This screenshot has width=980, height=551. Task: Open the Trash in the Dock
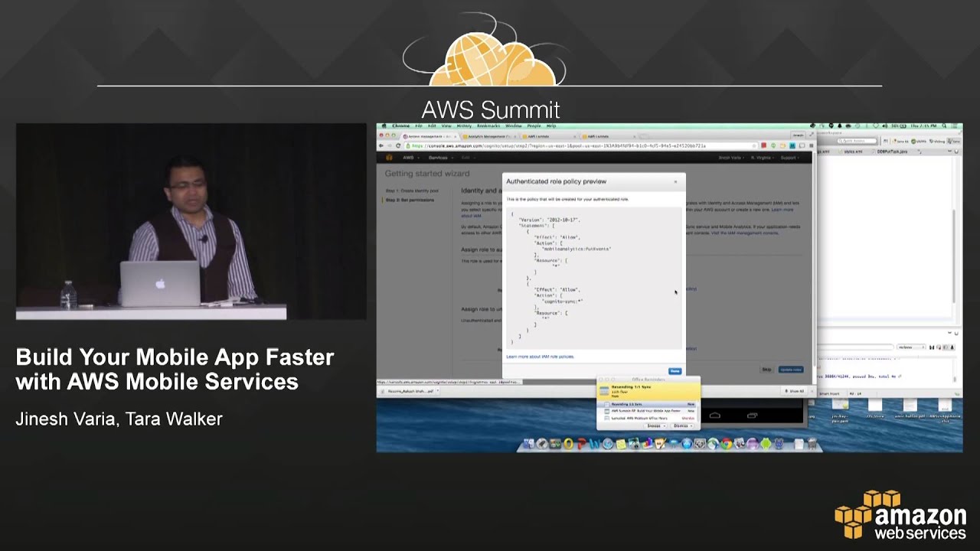point(812,444)
